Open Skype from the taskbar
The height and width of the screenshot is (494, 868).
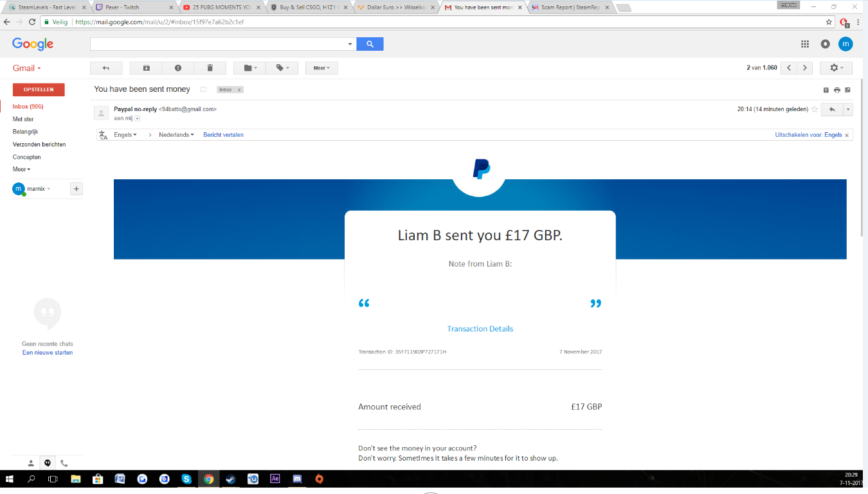[186, 479]
